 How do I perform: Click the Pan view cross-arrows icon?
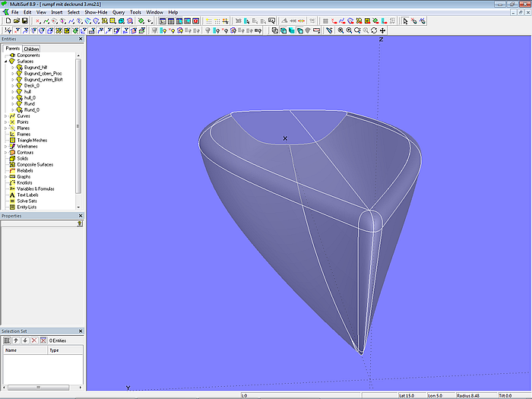pyautogui.click(x=383, y=30)
